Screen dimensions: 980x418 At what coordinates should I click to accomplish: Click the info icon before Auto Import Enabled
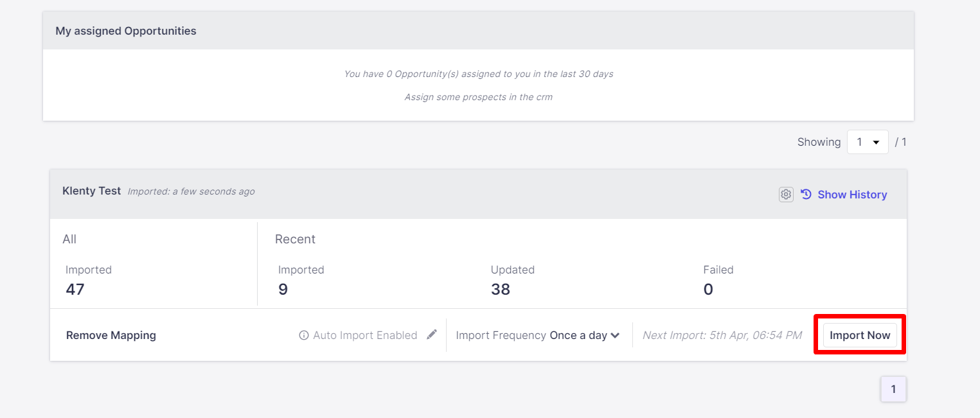(304, 335)
